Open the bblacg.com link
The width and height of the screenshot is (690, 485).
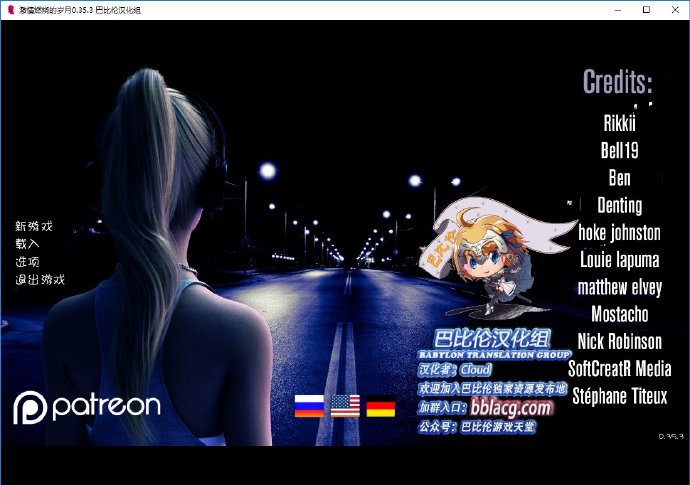[510, 408]
